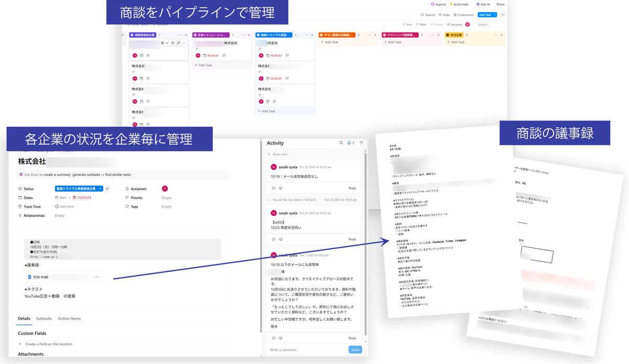Click Create a Field on this location
This screenshot has width=629, height=364.
[x=49, y=344]
